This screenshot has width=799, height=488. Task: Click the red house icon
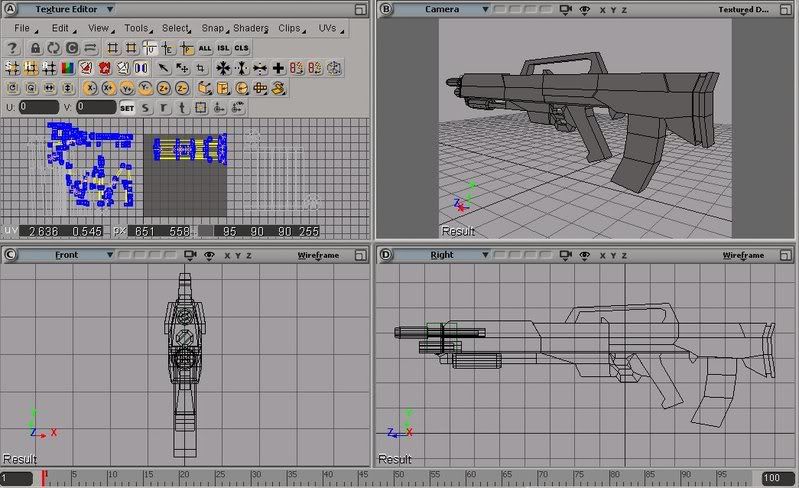[104, 68]
